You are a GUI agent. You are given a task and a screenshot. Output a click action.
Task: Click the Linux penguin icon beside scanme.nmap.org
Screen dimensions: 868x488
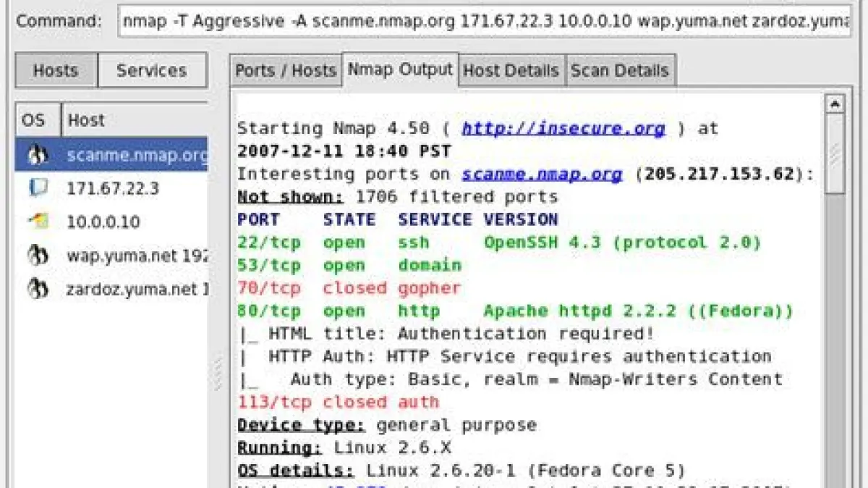[38, 154]
